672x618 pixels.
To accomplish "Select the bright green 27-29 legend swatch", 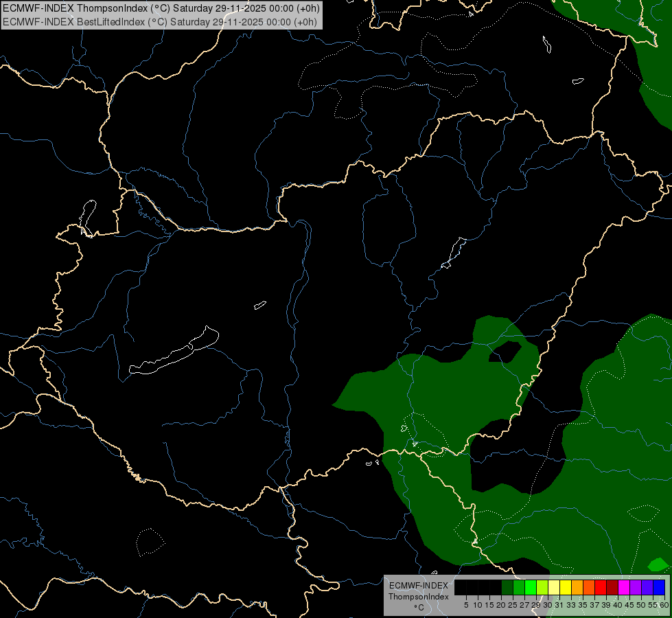I will 531,587.
